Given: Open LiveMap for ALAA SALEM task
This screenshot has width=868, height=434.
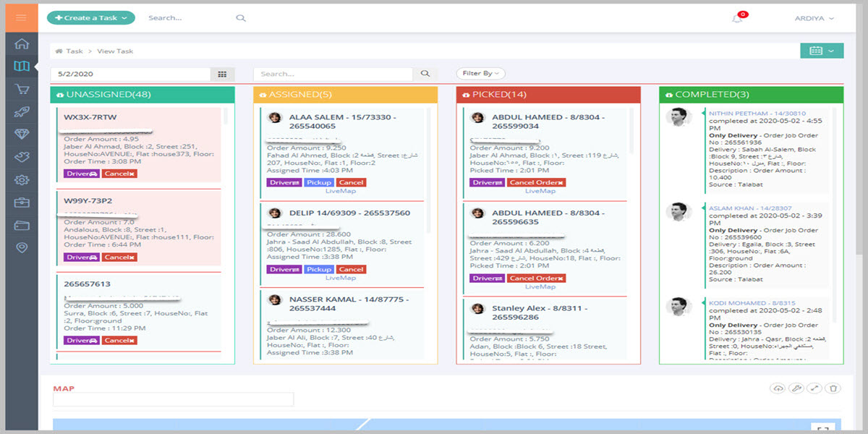Looking at the screenshot, I should 341,191.
